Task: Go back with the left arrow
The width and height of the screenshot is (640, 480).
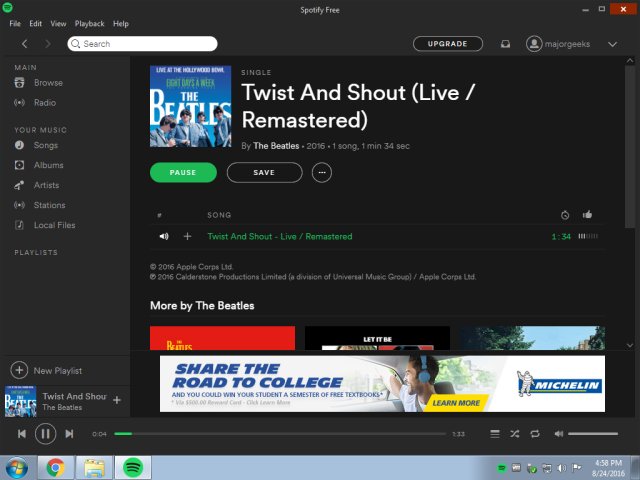Action: pos(24,44)
